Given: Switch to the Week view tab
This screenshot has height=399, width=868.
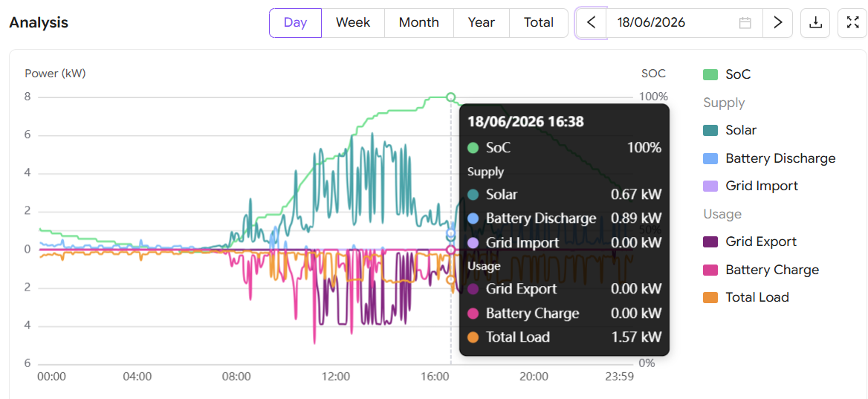Looking at the screenshot, I should click(353, 23).
